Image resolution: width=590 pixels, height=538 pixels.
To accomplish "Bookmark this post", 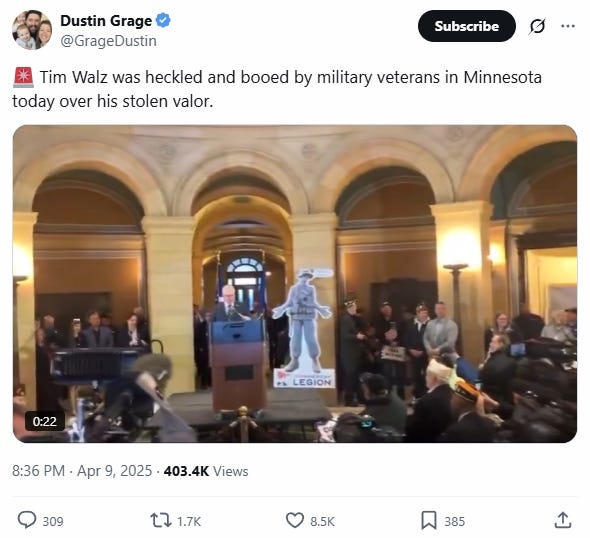I will point(429,521).
